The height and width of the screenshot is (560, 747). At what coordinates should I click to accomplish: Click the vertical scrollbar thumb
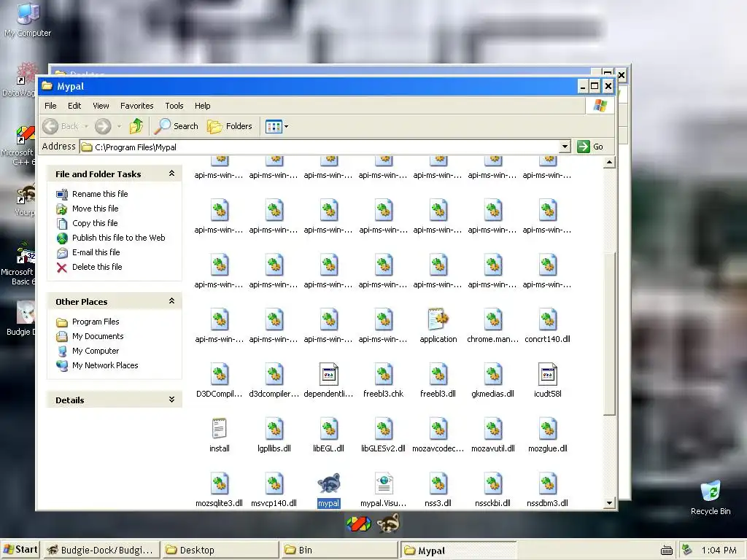point(609,333)
